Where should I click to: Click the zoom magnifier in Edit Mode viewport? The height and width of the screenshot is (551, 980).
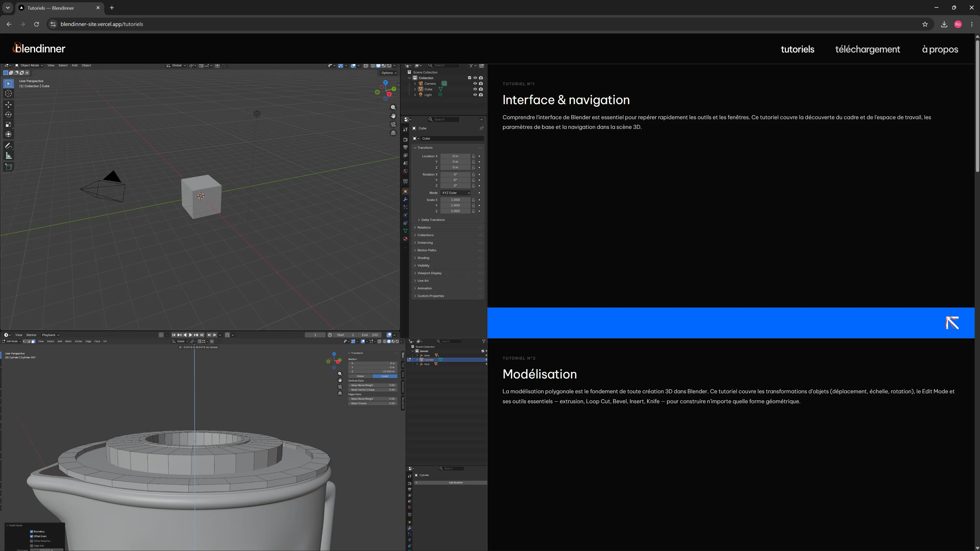[340, 374]
